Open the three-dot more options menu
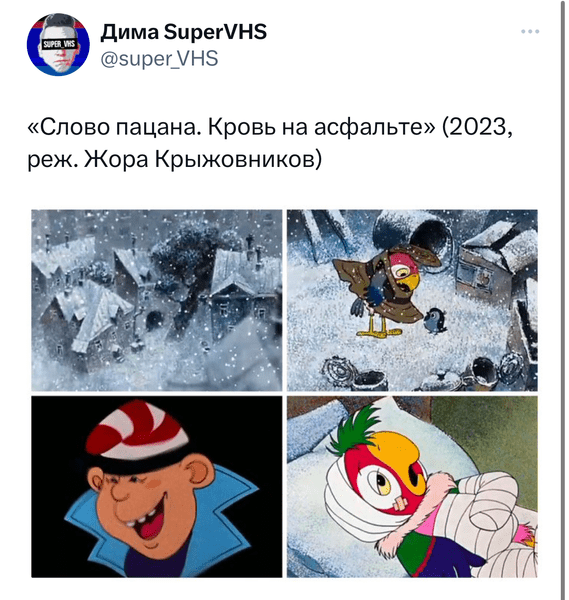The image size is (569, 600). [x=530, y=31]
